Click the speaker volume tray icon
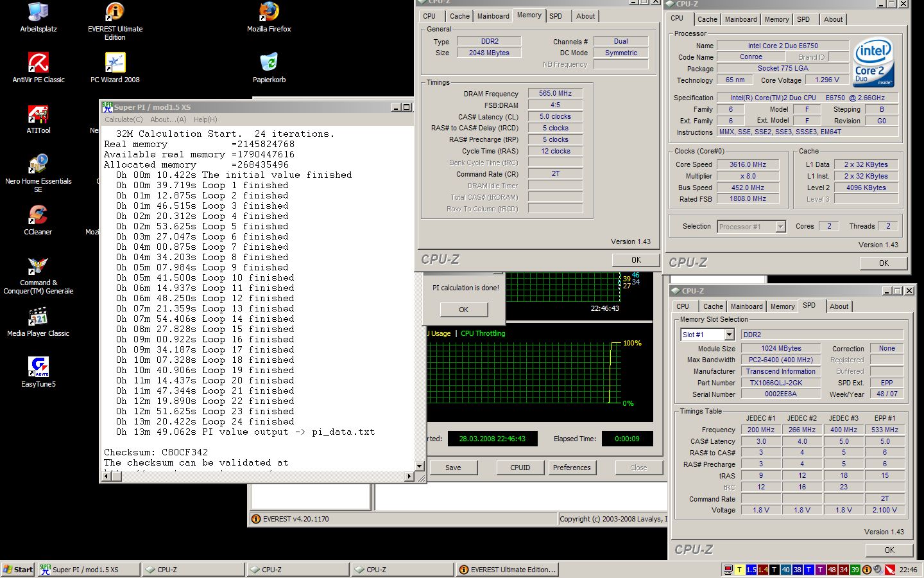The width and height of the screenshot is (924, 578). tap(877, 570)
